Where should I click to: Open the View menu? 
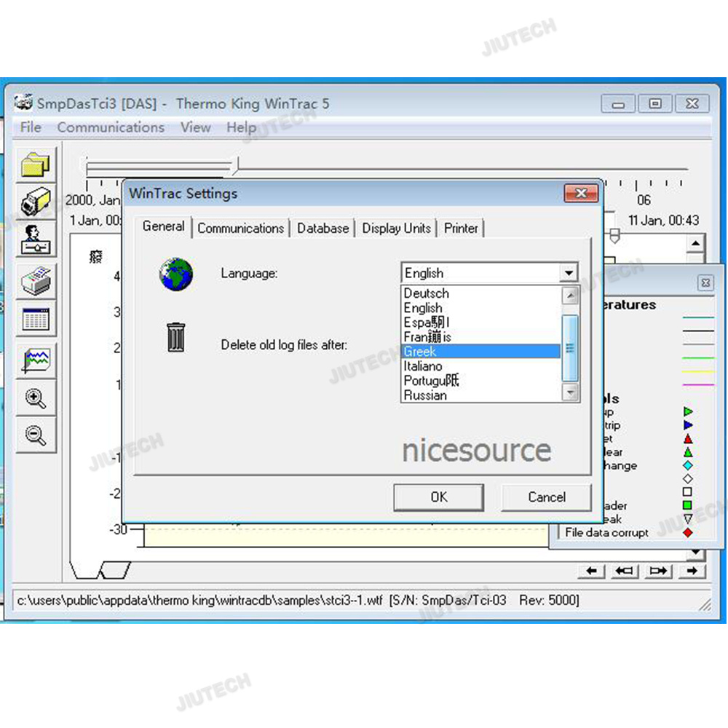click(x=195, y=127)
